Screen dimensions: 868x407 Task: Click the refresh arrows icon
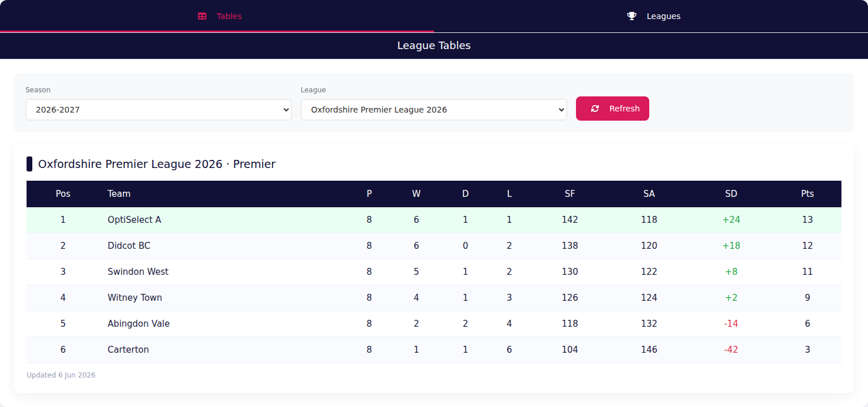pyautogui.click(x=595, y=109)
